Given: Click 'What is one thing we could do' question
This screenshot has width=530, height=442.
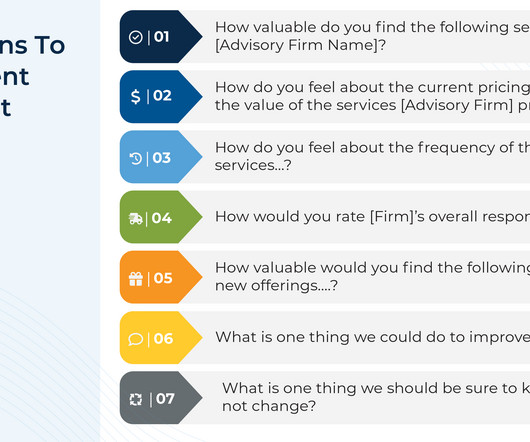Looking at the screenshot, I should 372,337.
